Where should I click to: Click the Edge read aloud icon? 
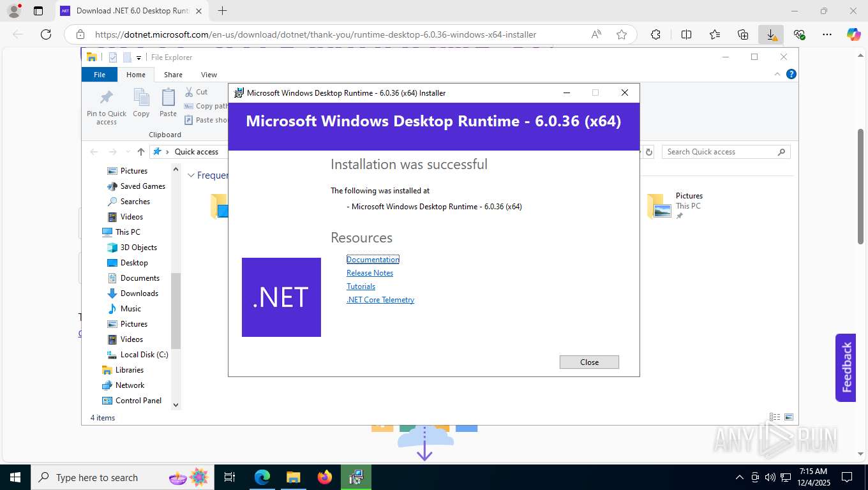[596, 34]
